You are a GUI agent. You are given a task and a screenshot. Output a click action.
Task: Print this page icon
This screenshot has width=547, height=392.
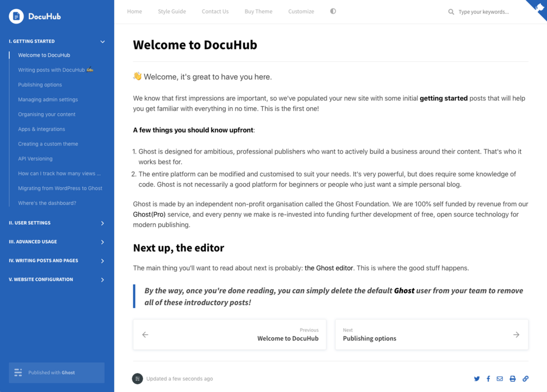click(x=513, y=379)
